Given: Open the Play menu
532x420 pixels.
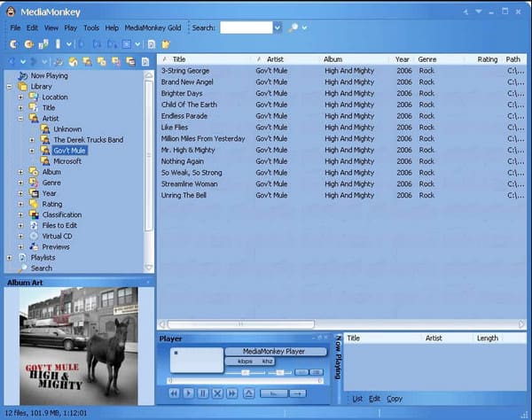Looking at the screenshot, I should pos(71,27).
